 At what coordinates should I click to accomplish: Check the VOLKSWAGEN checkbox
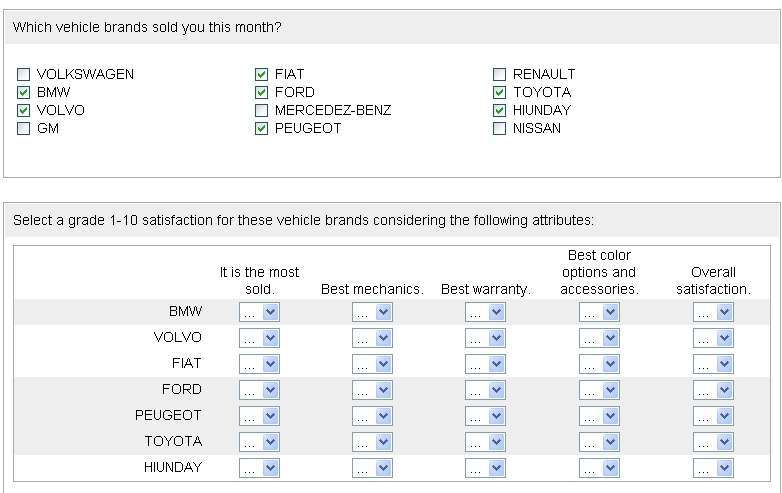(23, 74)
